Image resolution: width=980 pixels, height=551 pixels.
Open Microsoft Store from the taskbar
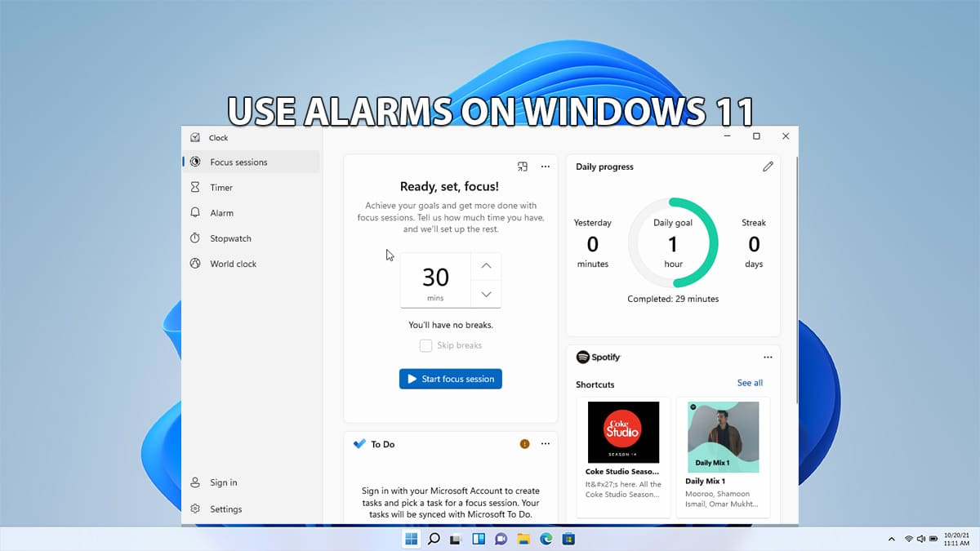pos(569,539)
